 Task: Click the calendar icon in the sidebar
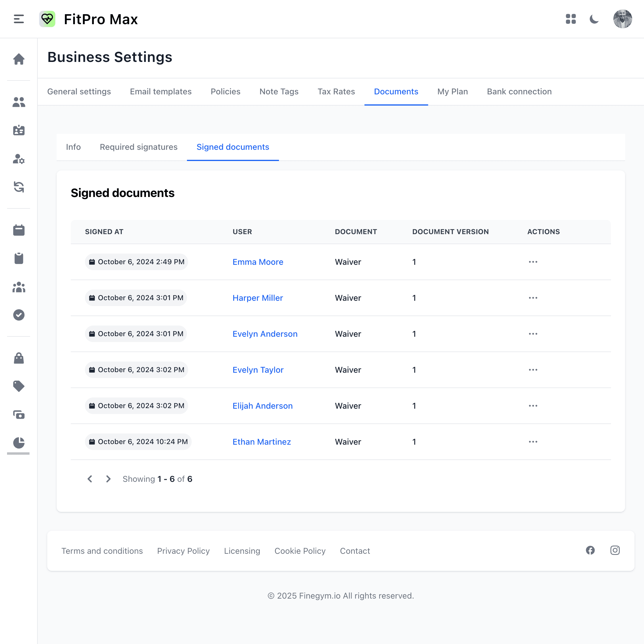pos(19,230)
